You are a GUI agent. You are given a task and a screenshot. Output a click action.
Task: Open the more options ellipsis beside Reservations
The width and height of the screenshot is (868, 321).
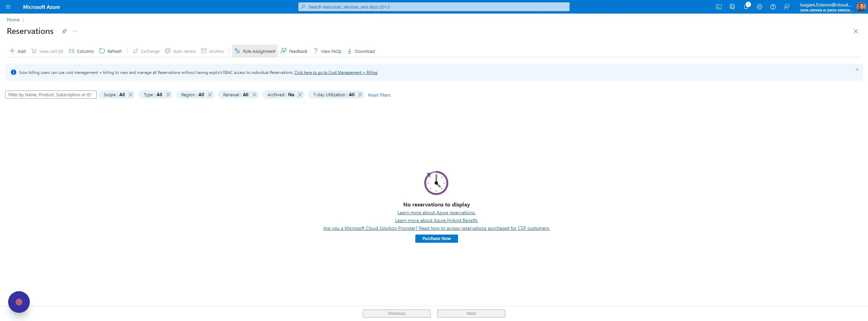[75, 31]
